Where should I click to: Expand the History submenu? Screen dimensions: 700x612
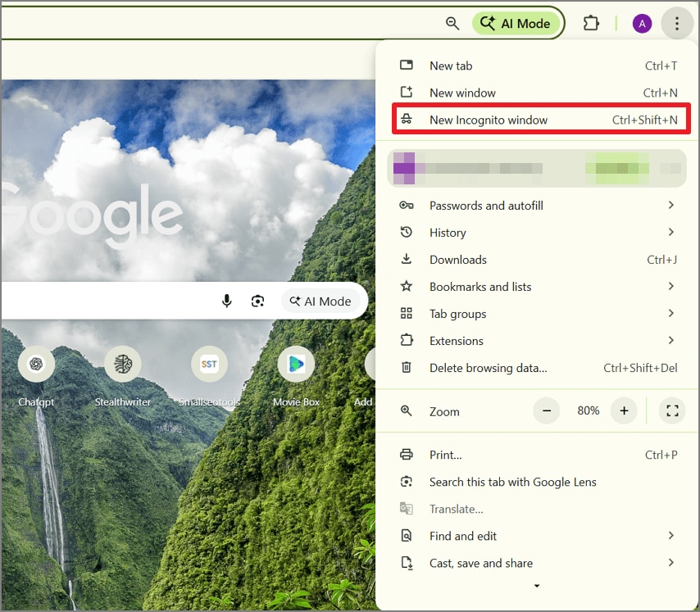tap(538, 233)
